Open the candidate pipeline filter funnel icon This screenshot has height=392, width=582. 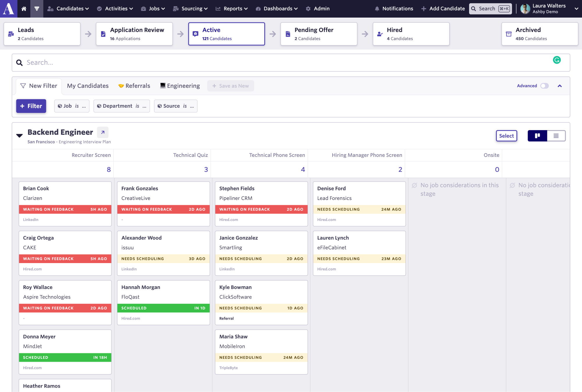coord(37,9)
